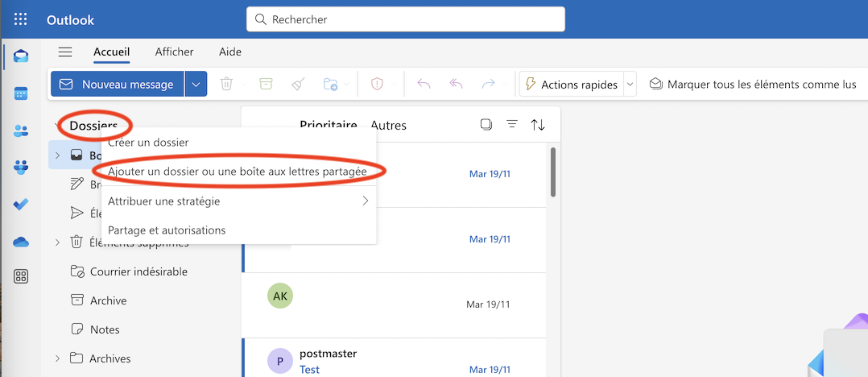Open the Calendar from the left rail
Viewport: 868px width, 377px height.
click(x=21, y=93)
